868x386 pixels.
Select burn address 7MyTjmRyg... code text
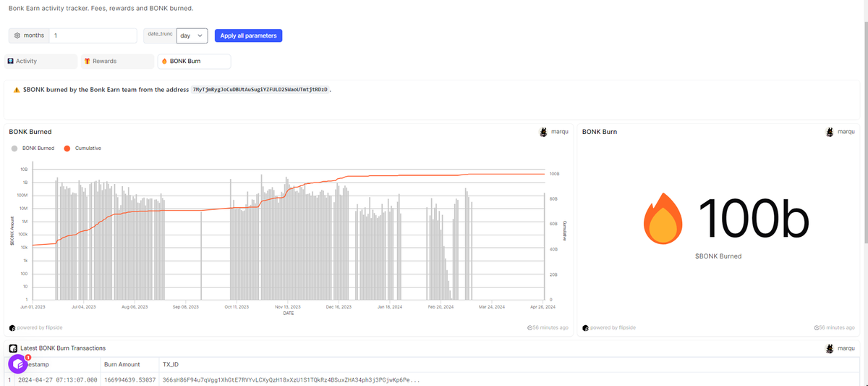(260, 89)
